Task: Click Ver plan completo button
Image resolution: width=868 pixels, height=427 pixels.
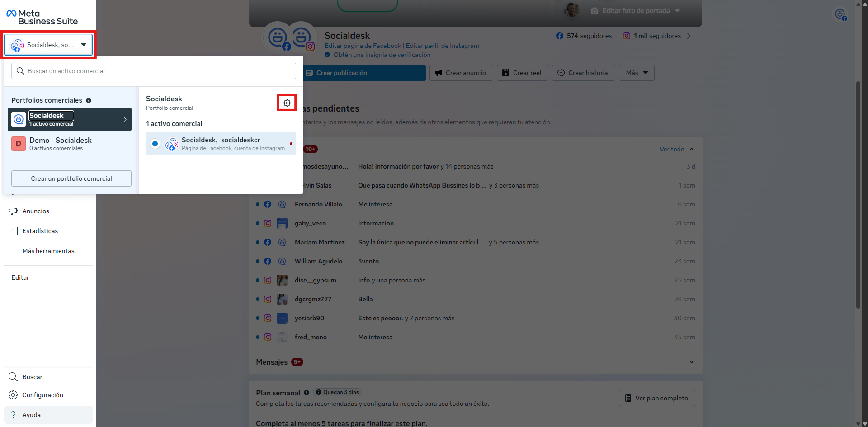Action: pos(657,398)
